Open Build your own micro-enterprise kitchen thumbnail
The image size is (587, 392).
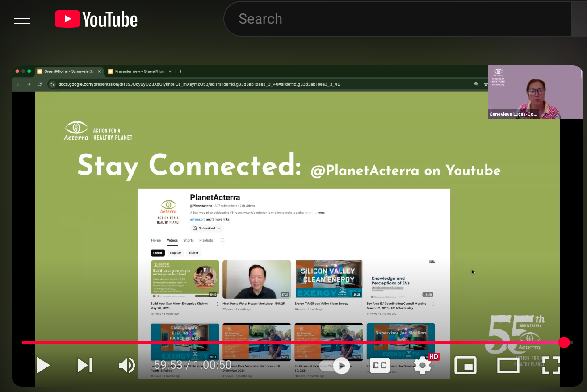(x=185, y=279)
